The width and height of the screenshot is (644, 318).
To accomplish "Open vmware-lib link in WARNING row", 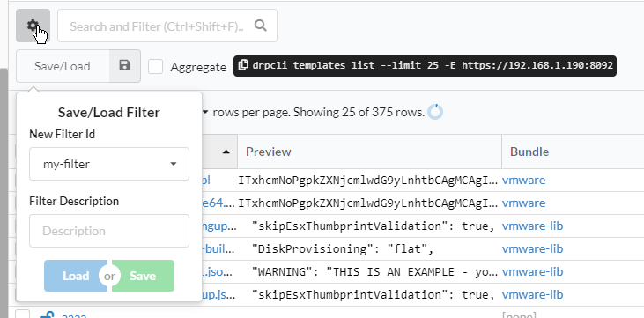I will [x=532, y=271].
